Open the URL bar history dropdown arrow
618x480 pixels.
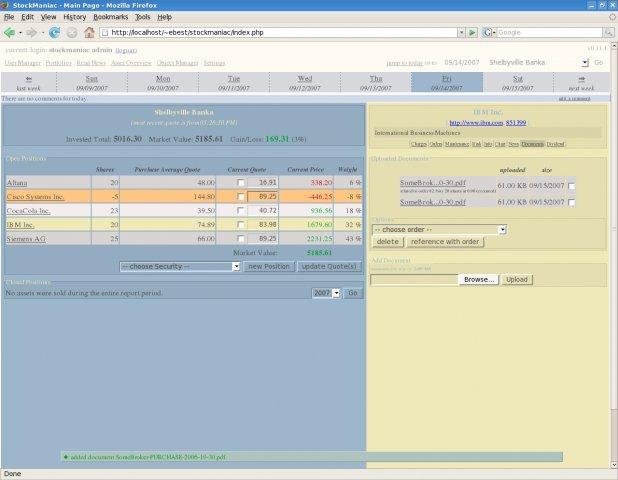click(461, 33)
